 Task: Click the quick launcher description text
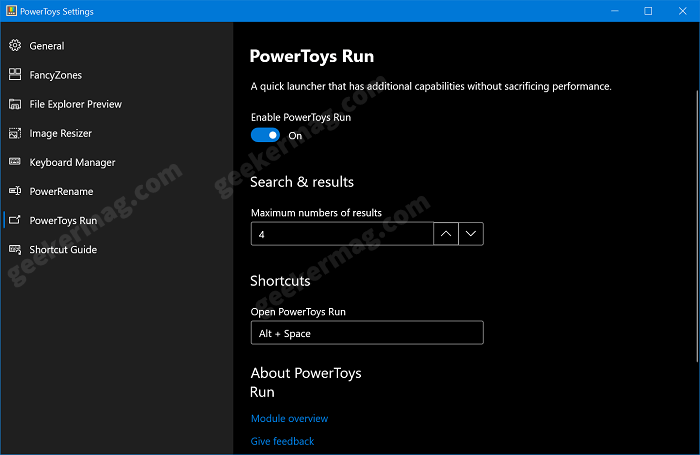[431, 86]
